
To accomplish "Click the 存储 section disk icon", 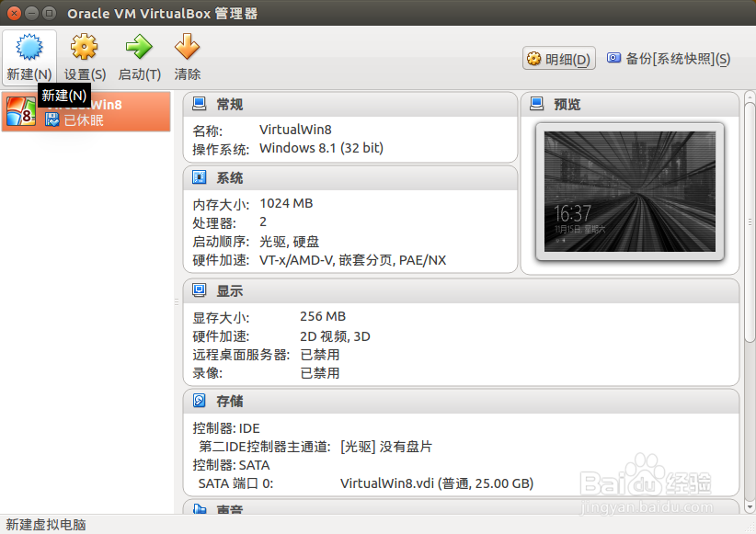I will pos(200,401).
